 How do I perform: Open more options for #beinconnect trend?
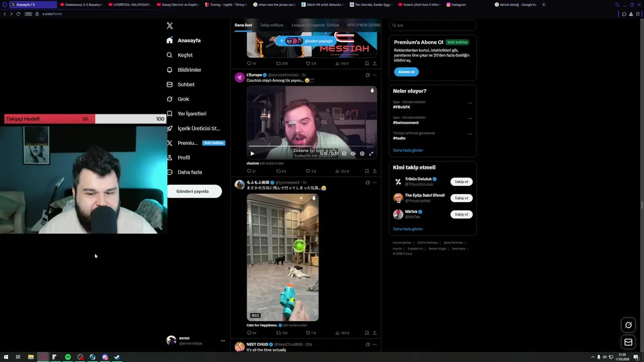click(x=470, y=118)
